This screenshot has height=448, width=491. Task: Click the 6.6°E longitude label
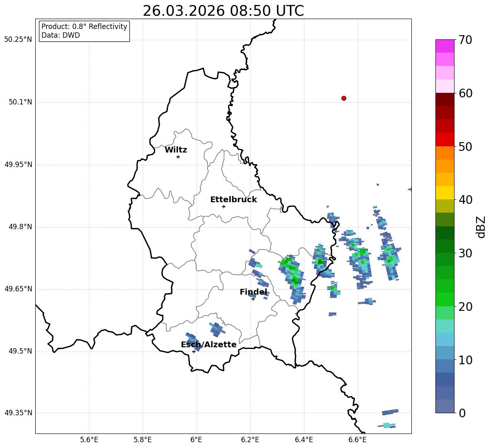pyautogui.click(x=357, y=440)
